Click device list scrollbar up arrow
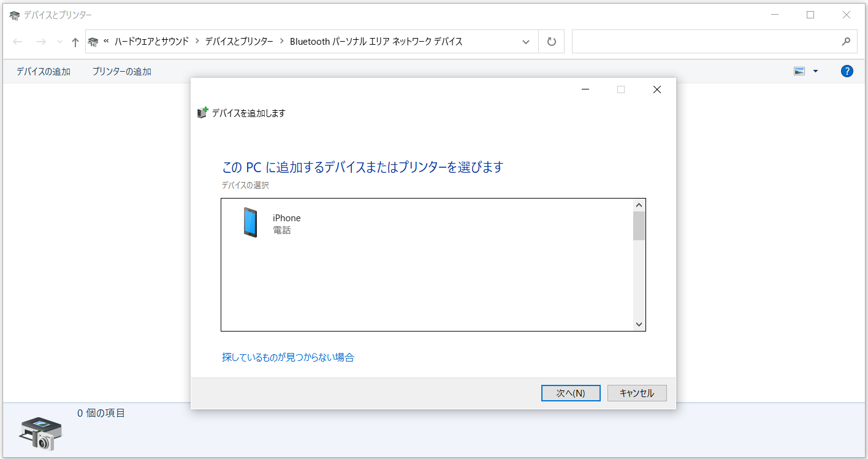The width and height of the screenshot is (868, 459). pos(639,205)
